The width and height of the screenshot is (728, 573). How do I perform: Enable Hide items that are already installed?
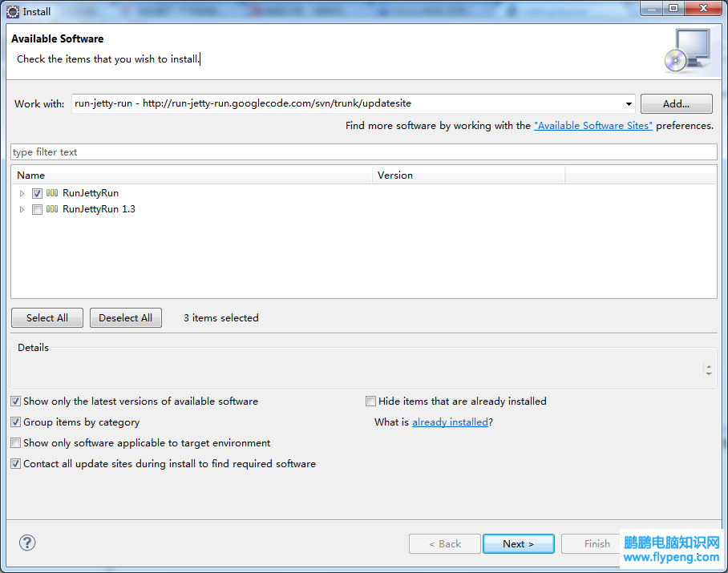point(370,402)
